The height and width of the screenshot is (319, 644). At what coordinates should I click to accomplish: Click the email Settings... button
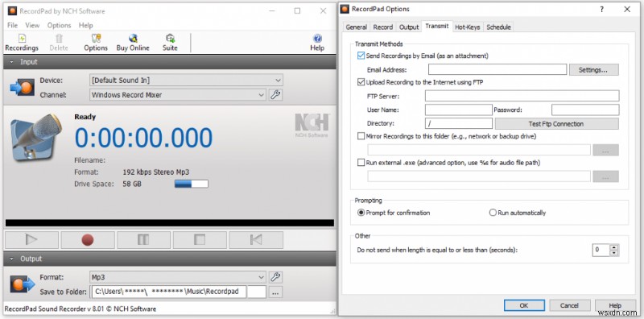(593, 70)
